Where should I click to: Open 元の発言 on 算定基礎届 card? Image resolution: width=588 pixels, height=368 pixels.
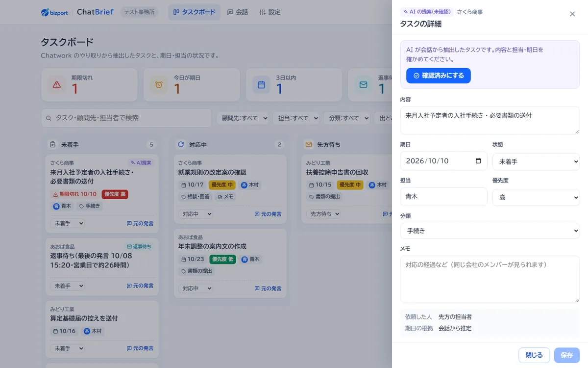(x=140, y=348)
